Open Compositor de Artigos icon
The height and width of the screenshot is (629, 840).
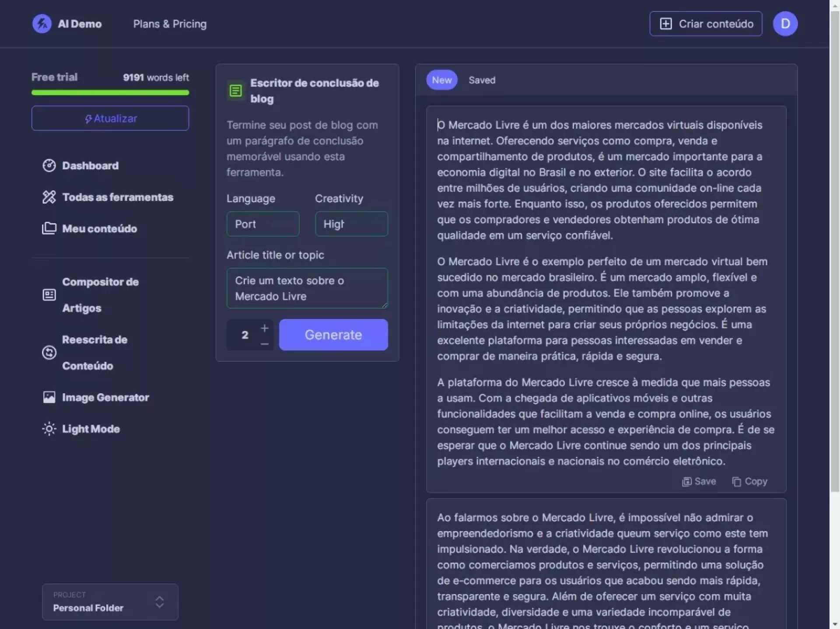click(49, 295)
